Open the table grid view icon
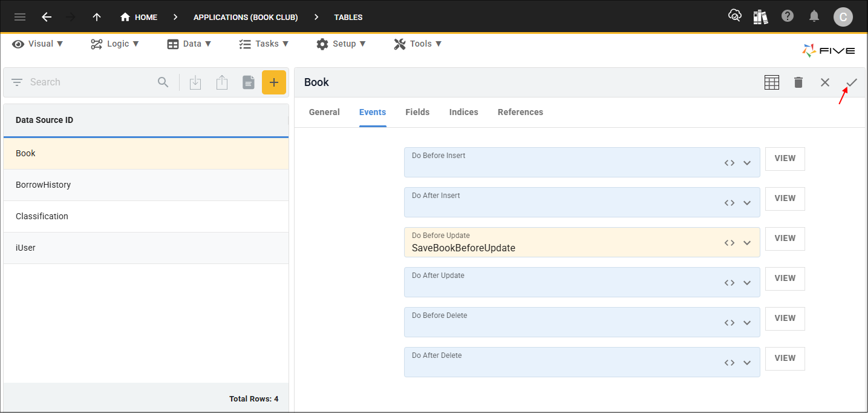The width and height of the screenshot is (868, 413). [x=772, y=82]
